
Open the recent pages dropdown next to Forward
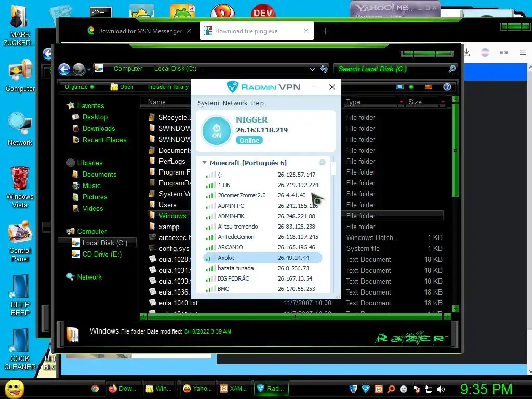coord(89,69)
